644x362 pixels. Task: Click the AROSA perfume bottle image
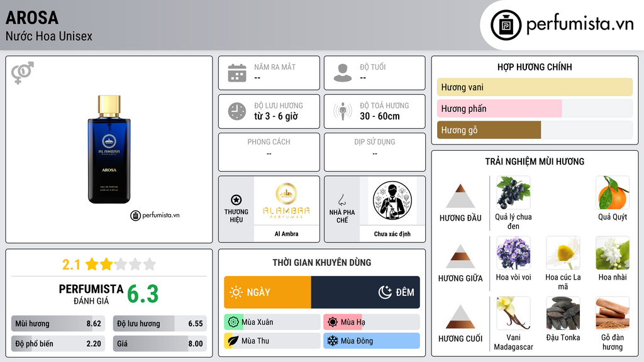click(x=109, y=150)
